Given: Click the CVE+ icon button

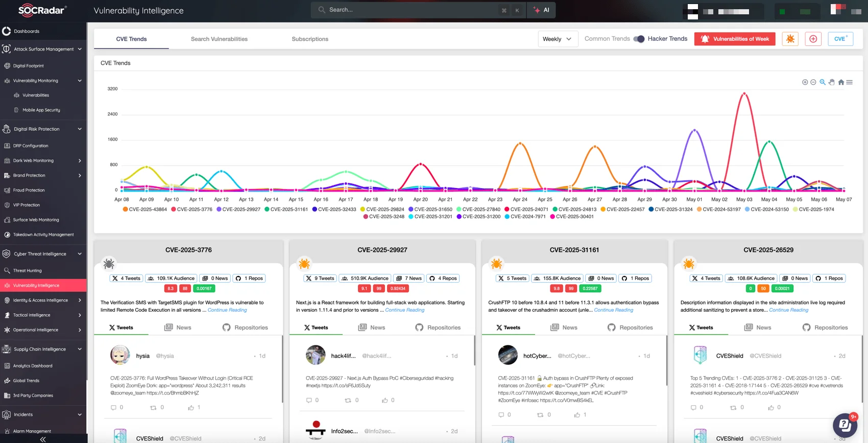Looking at the screenshot, I should pos(840,39).
